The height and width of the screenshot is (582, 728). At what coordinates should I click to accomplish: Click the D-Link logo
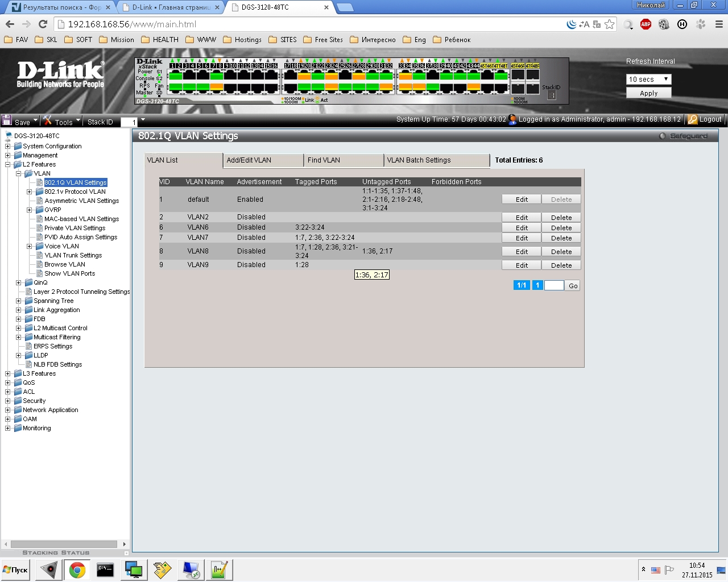[60, 75]
